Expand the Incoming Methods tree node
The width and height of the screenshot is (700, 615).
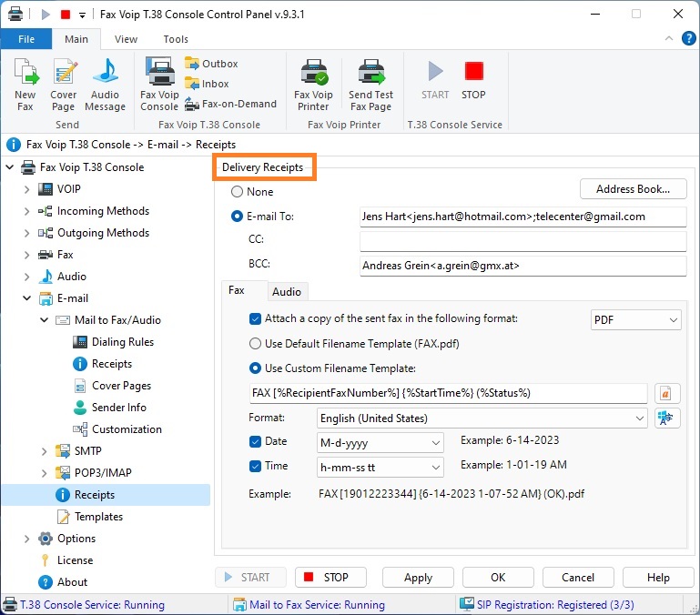pos(26,211)
